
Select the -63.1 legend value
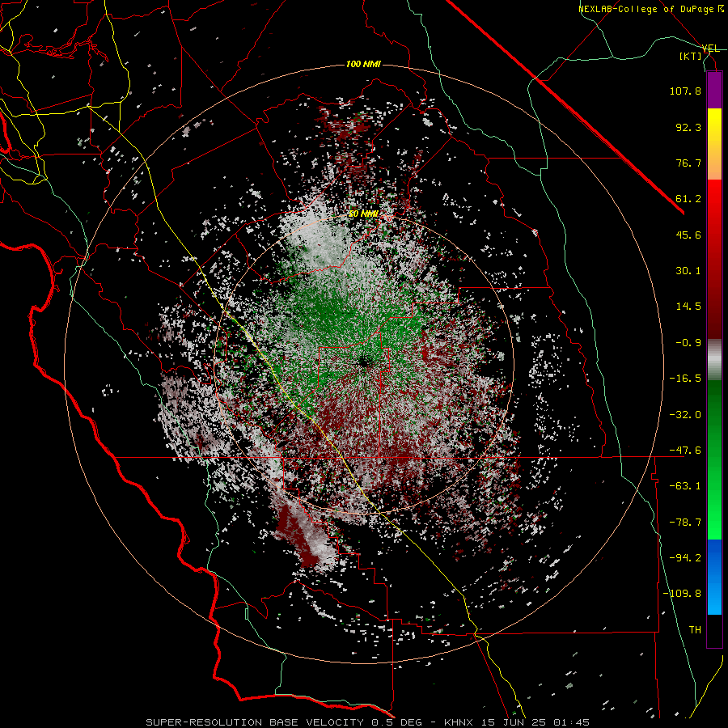click(685, 486)
